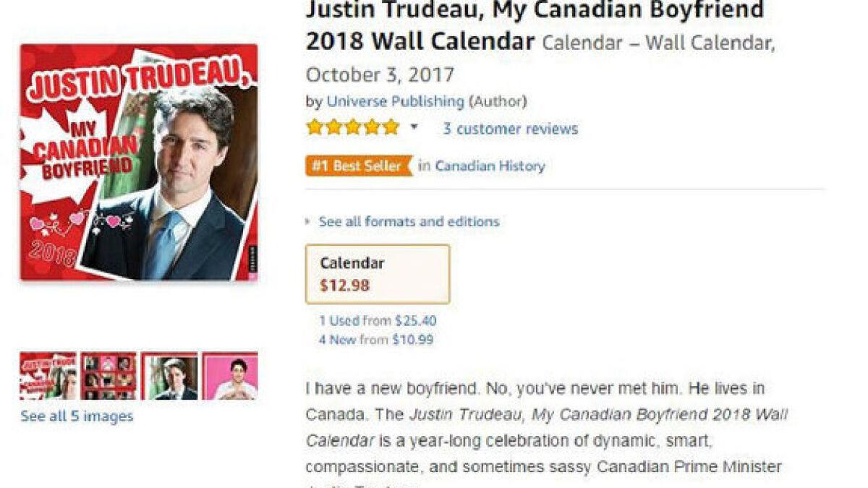The width and height of the screenshot is (868, 488).
Task: Open the Canadian History category link
Action: [490, 166]
